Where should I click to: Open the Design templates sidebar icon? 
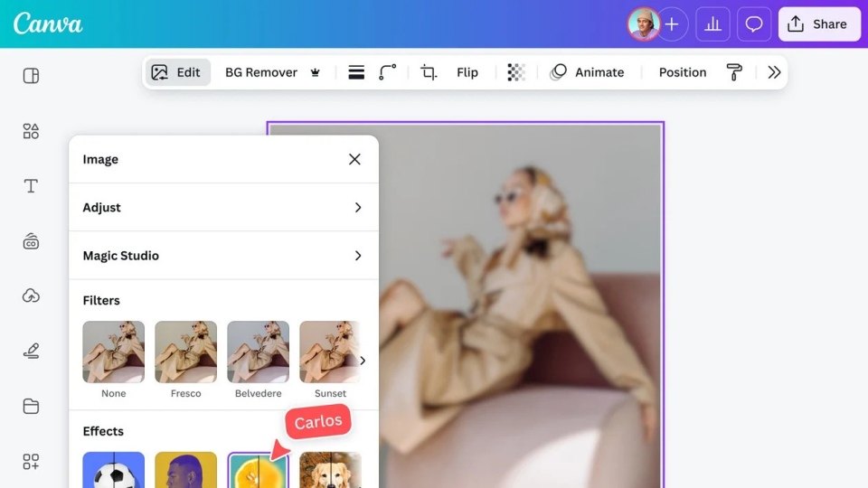pos(31,76)
